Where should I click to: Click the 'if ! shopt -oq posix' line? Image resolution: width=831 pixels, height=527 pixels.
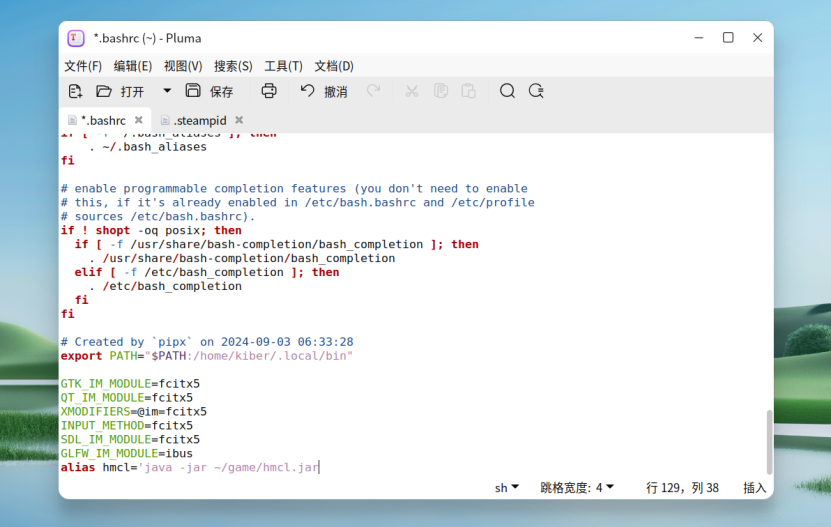[151, 230]
